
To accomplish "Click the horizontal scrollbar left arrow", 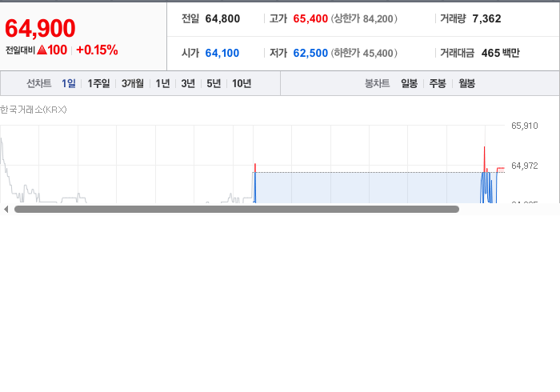I will 6,210.
